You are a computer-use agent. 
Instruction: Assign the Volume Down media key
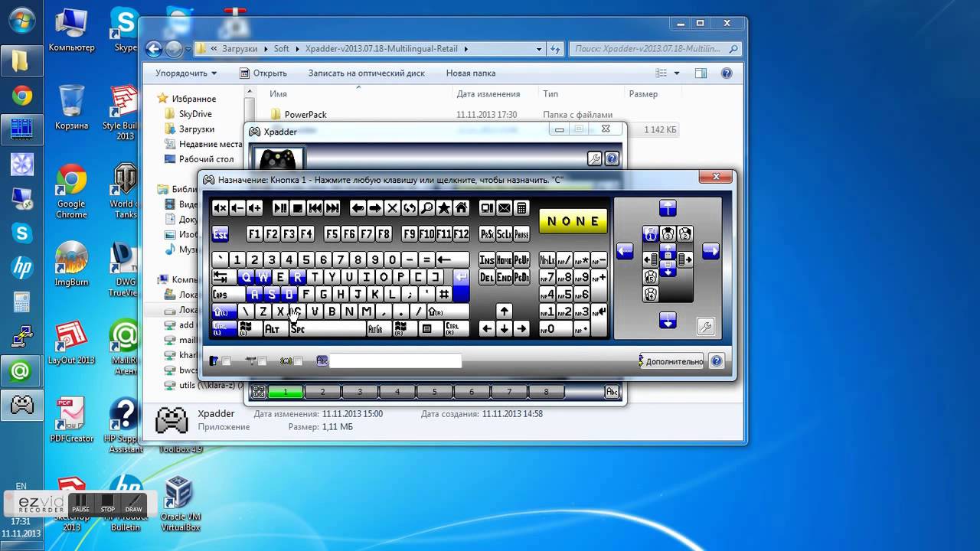point(237,207)
